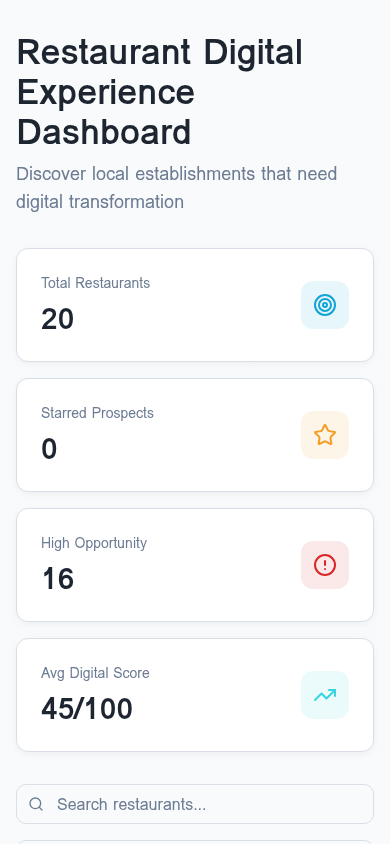The height and width of the screenshot is (844, 390).
Task: Focus the Search restaurants input field
Action: [x=195, y=804]
